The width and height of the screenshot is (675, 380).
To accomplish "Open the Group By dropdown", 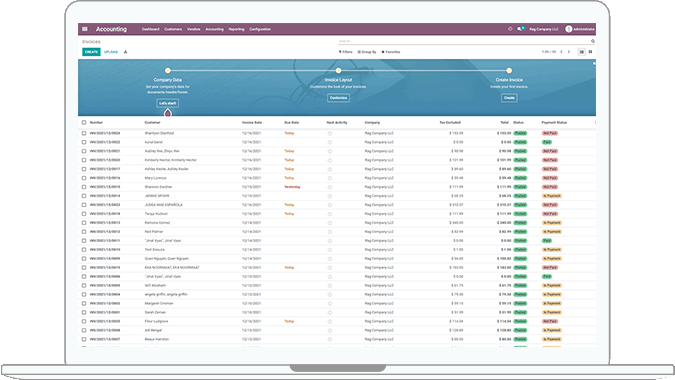I will pyautogui.click(x=367, y=52).
